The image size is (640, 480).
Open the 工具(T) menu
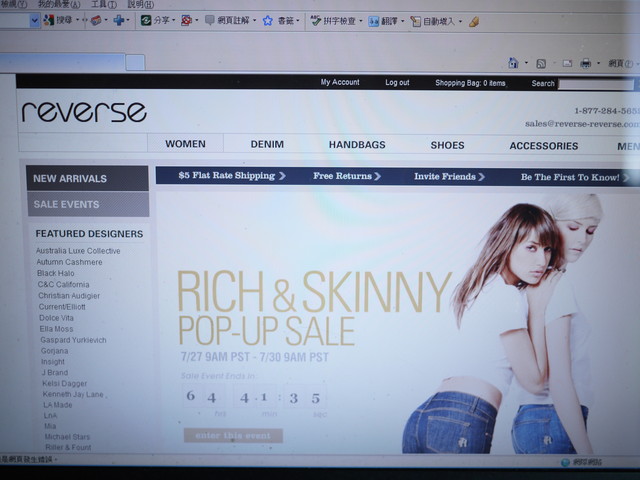coord(104,4)
